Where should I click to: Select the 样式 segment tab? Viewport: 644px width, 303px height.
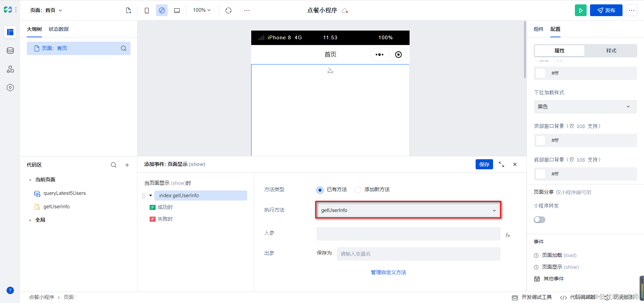(x=611, y=51)
